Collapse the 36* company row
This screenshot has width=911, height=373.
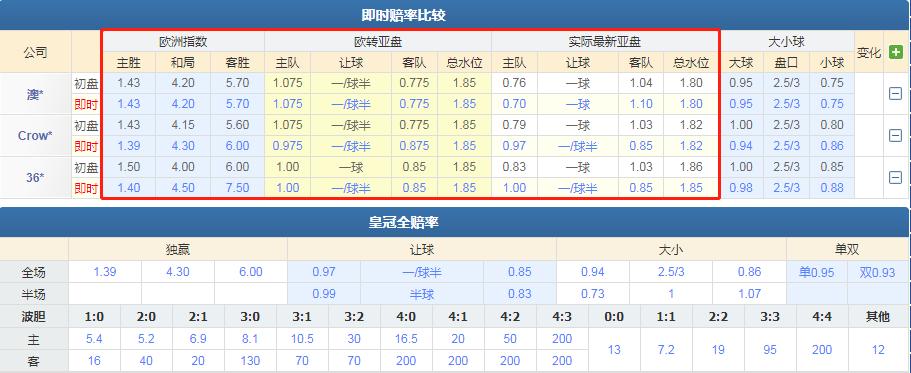click(895, 178)
